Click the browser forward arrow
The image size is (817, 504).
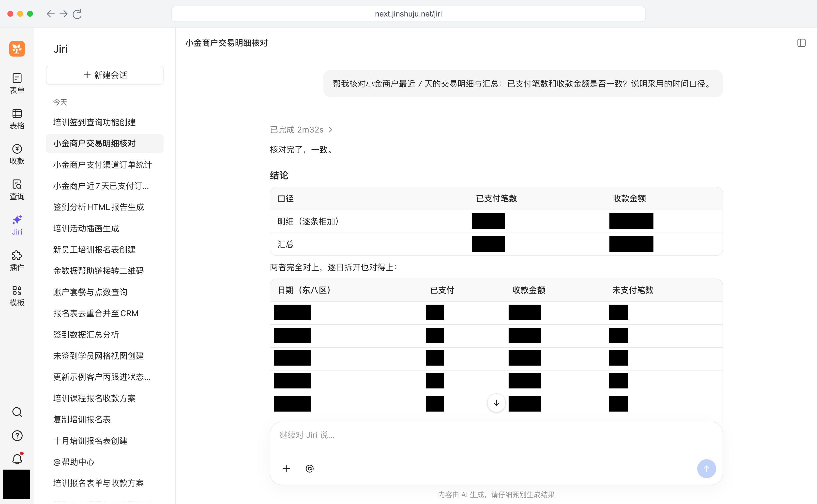[63, 14]
